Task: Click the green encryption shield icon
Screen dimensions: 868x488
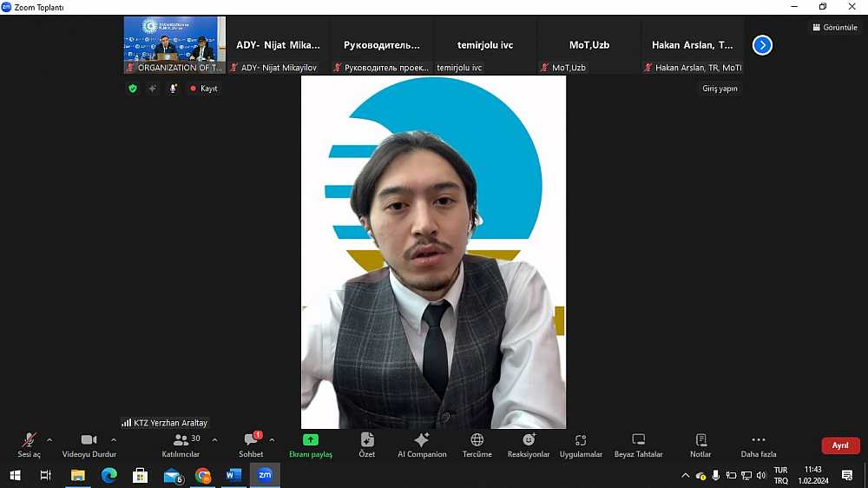Action: point(133,89)
